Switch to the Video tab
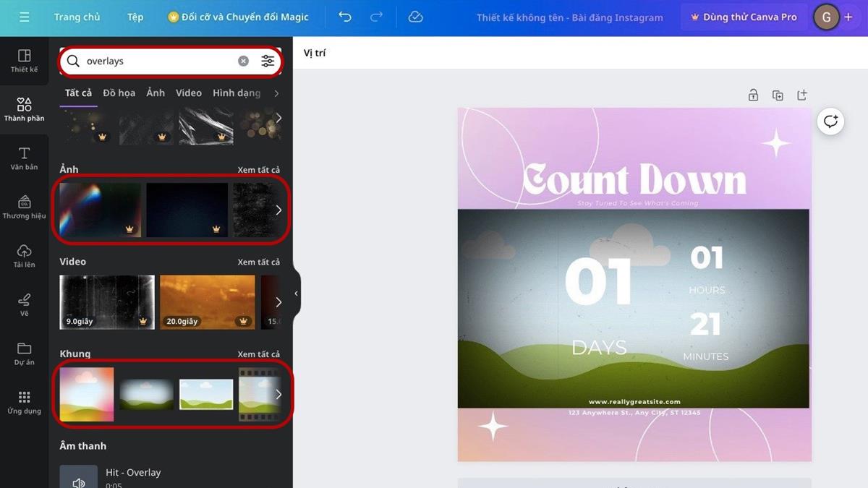868x488 pixels. tap(188, 93)
